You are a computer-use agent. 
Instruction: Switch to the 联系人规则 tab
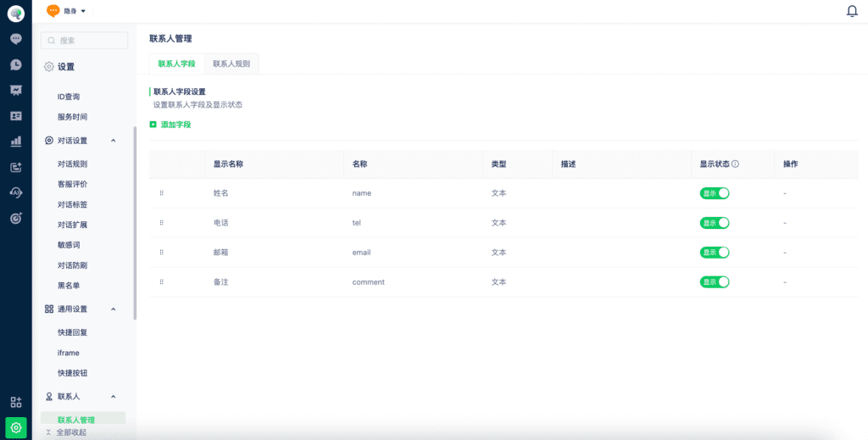click(x=231, y=64)
